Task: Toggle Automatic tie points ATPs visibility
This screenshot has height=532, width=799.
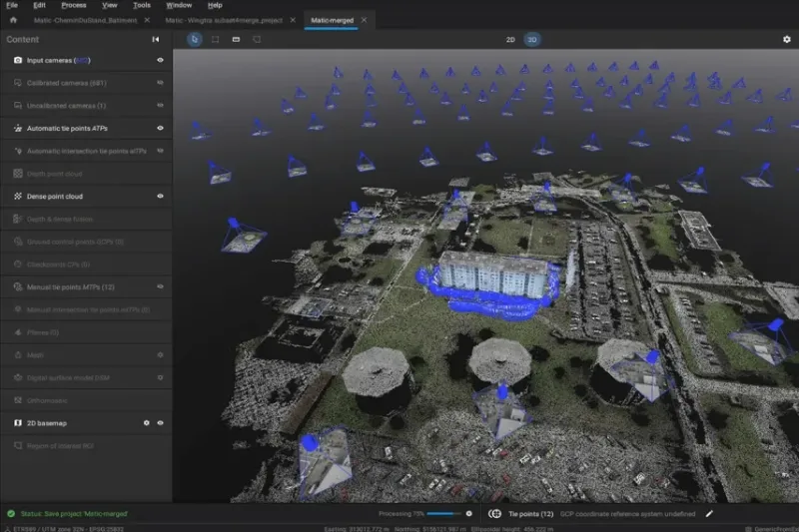Action: 160,129
